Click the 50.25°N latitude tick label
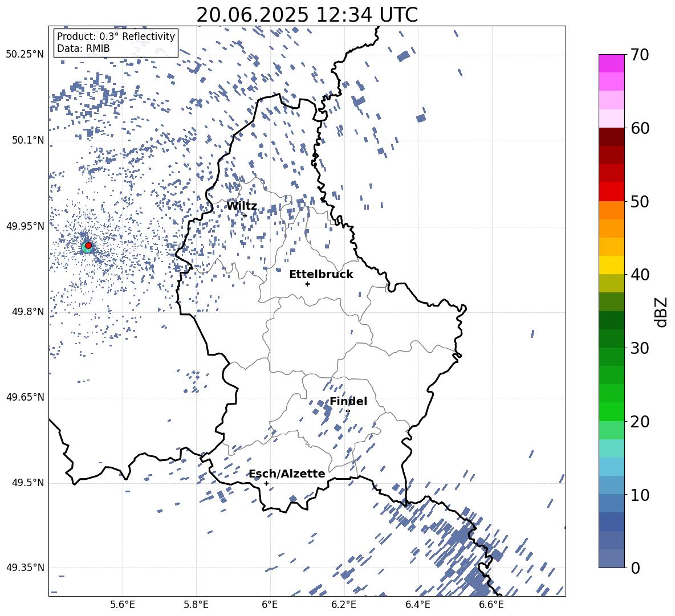The image size is (675, 616). tap(25, 55)
